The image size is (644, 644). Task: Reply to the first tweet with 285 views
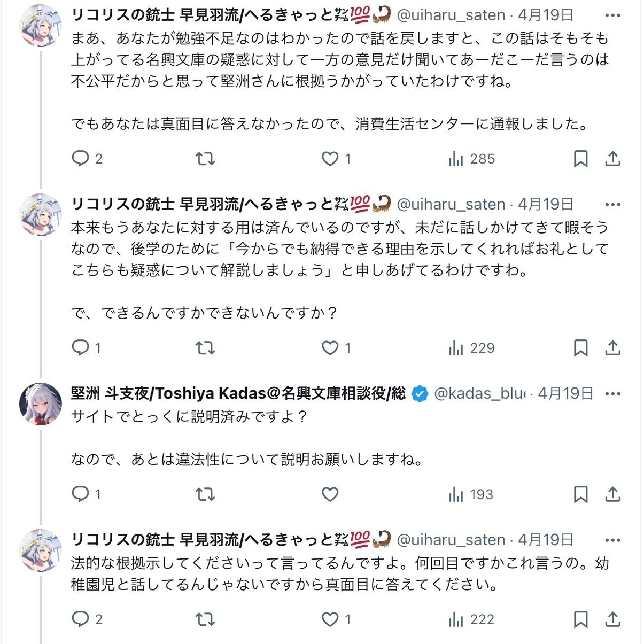pyautogui.click(x=81, y=159)
